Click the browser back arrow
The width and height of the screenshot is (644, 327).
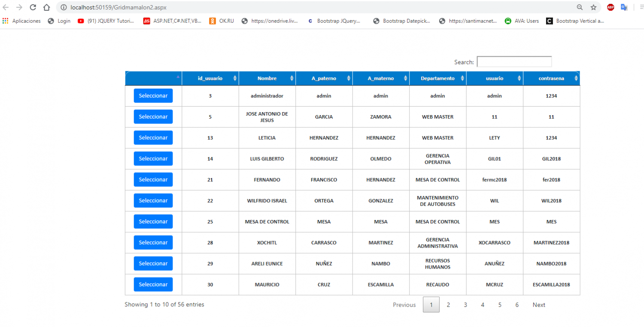coord(6,7)
